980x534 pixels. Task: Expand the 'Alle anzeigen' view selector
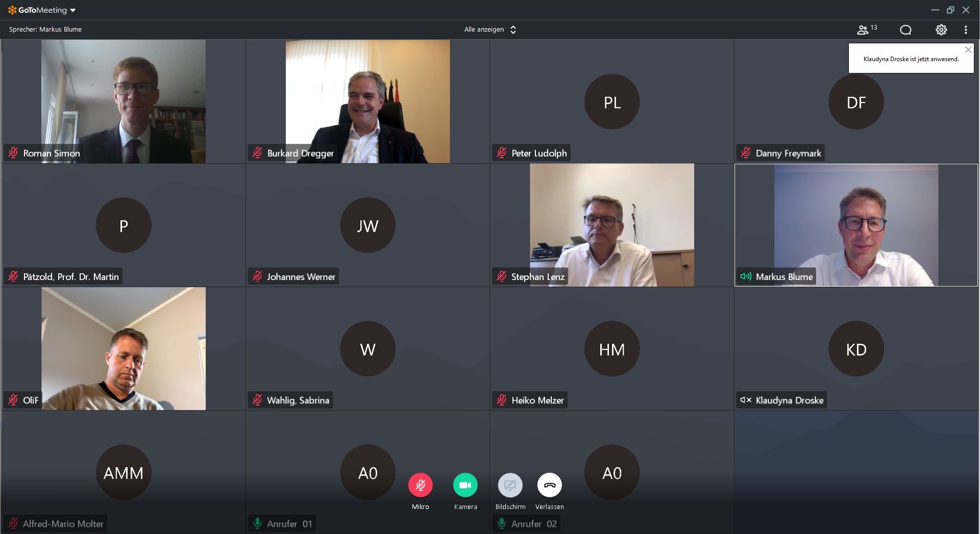point(490,30)
